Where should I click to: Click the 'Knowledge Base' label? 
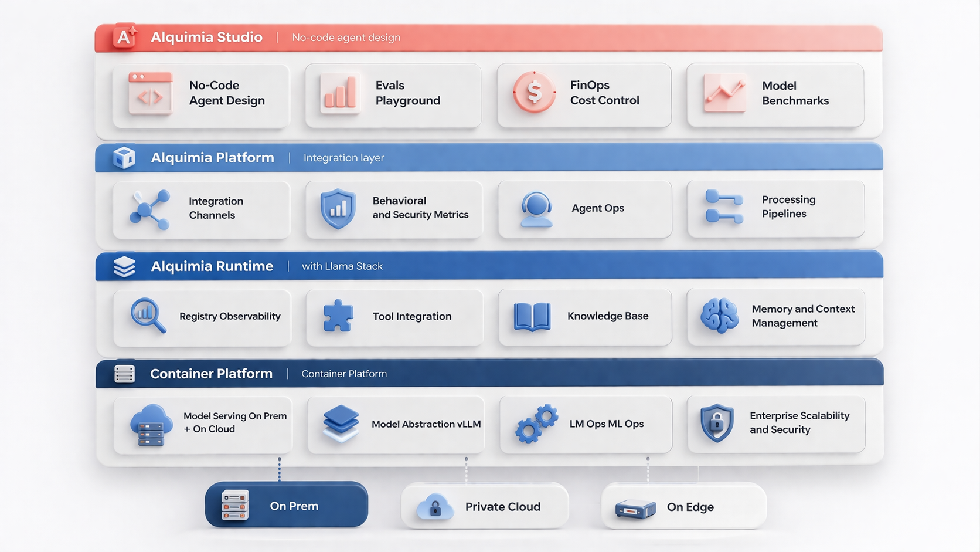click(608, 316)
